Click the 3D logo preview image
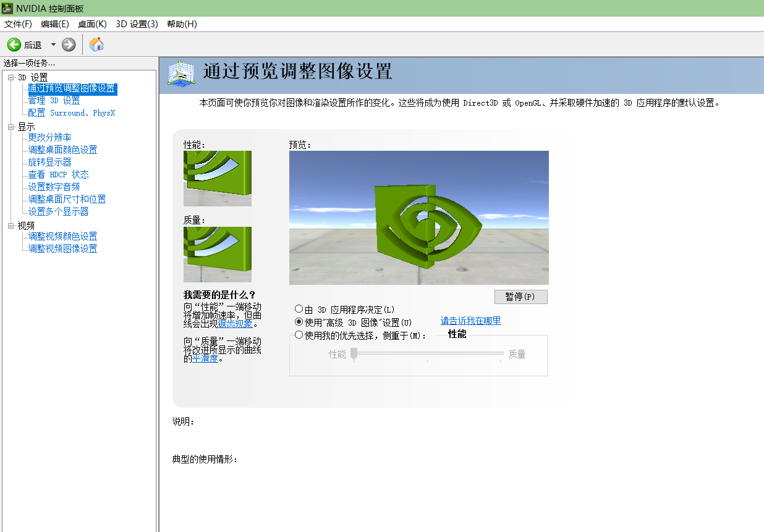This screenshot has height=532, width=764. click(418, 217)
